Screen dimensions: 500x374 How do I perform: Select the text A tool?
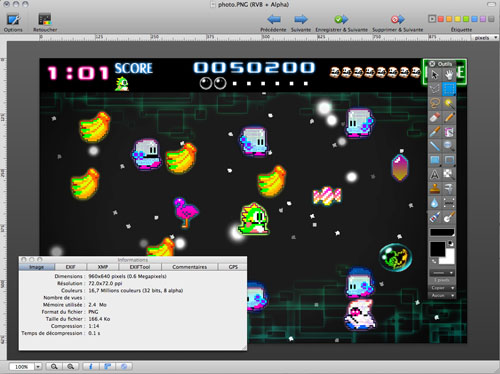[x=435, y=174]
